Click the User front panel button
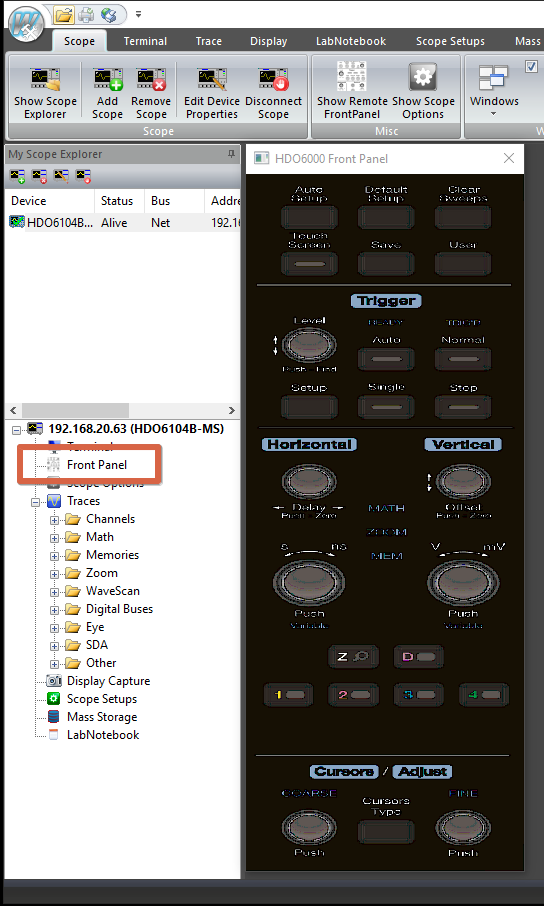 pos(463,264)
